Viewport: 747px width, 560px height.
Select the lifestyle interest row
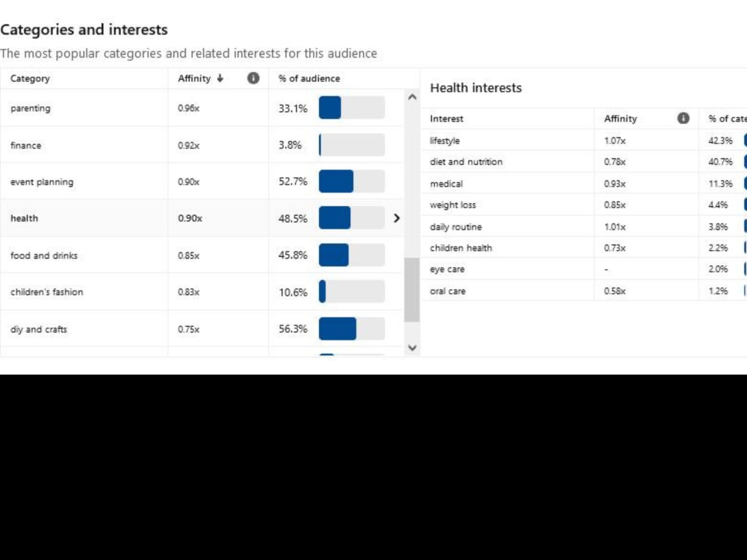583,140
